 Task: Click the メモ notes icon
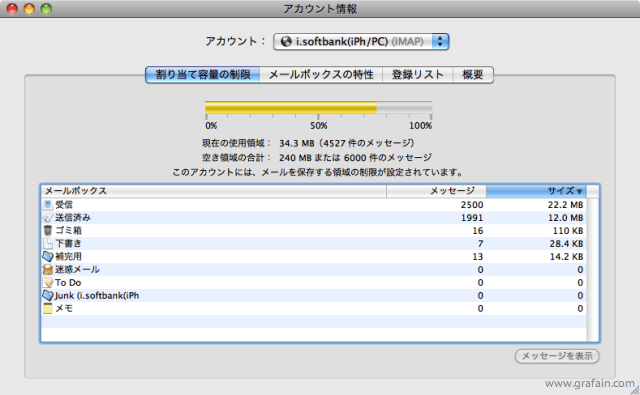[48, 308]
